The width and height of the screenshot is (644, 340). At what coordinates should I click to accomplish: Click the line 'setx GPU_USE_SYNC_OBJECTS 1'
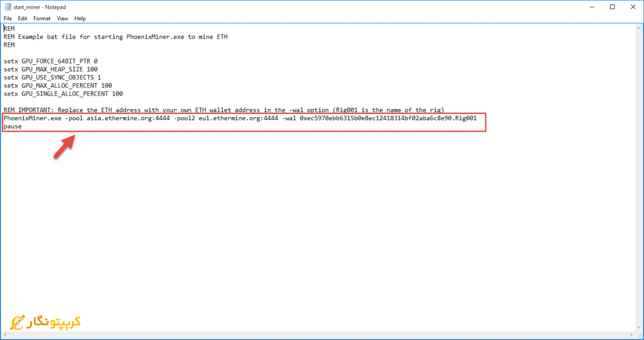tap(52, 77)
